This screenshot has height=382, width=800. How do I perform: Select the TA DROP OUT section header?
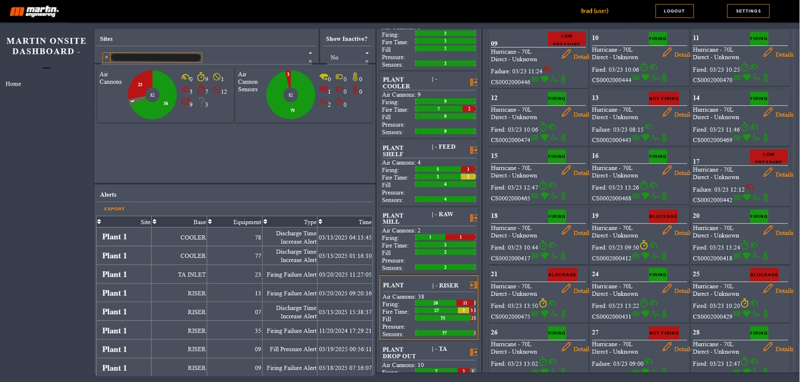pos(415,352)
